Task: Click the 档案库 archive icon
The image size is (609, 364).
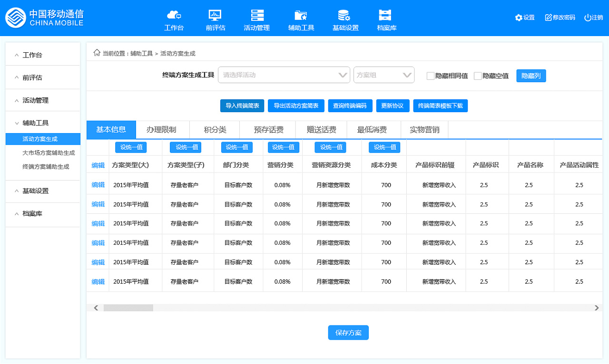Action: [386, 14]
